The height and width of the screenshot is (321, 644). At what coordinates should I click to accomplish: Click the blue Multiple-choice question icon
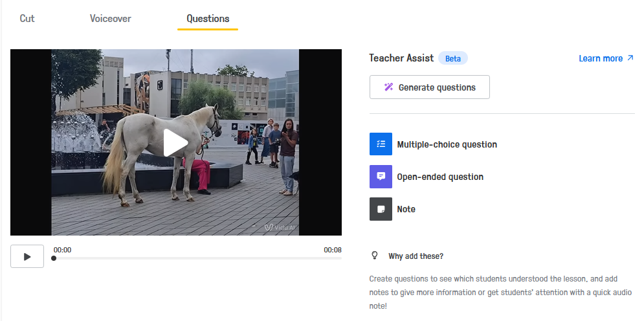381,144
